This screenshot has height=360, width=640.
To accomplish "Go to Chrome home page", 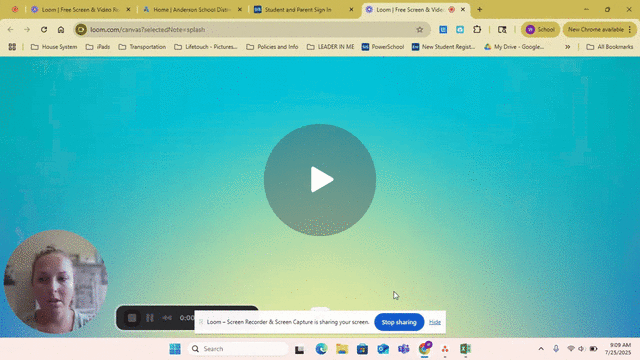I will [x=61, y=29].
